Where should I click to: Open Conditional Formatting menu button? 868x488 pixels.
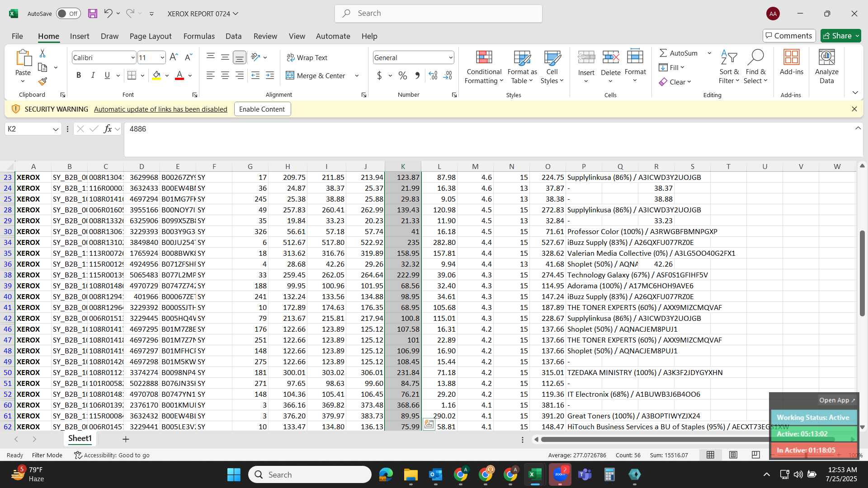[x=484, y=67]
